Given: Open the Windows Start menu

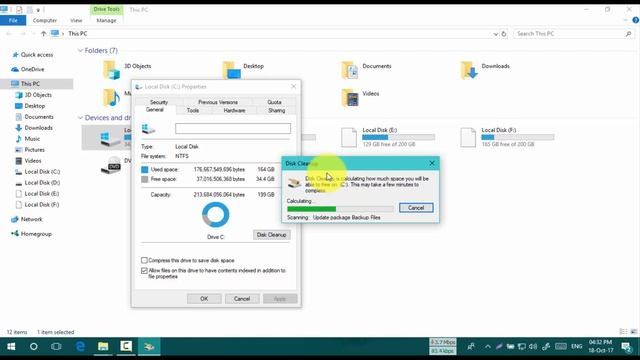Looking at the screenshot, I should [11, 347].
